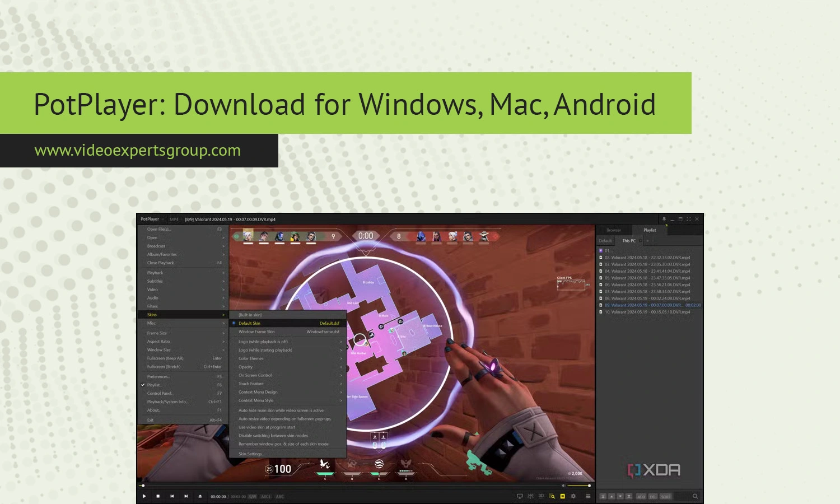Click the DEL playlist button
The height and width of the screenshot is (504, 840).
pos(653,497)
